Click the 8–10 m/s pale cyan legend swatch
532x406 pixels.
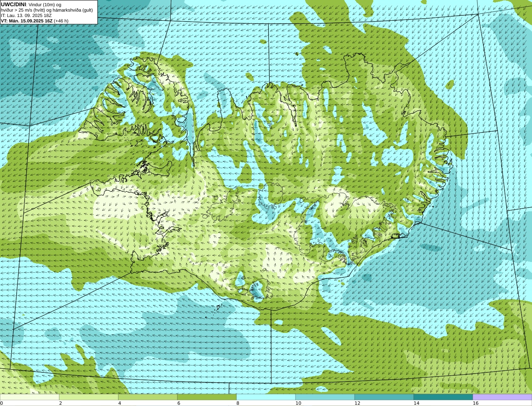(x=266, y=397)
